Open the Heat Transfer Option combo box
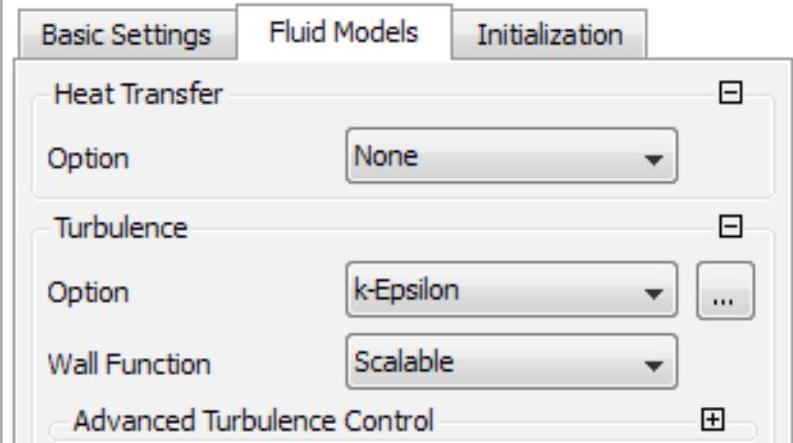This screenshot has width=793, height=443. coord(511,156)
